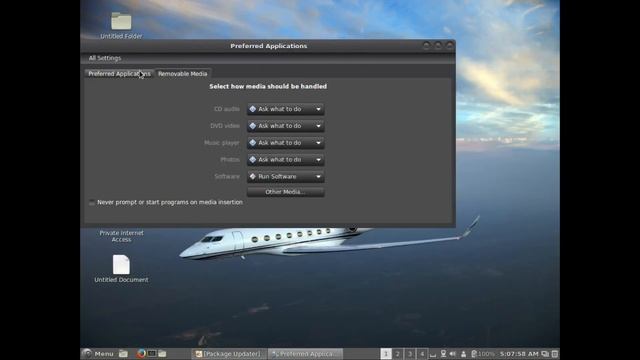Viewport: 640px width, 360px height.
Task: Click the rightmost panel tray icon
Action: pos(555,353)
